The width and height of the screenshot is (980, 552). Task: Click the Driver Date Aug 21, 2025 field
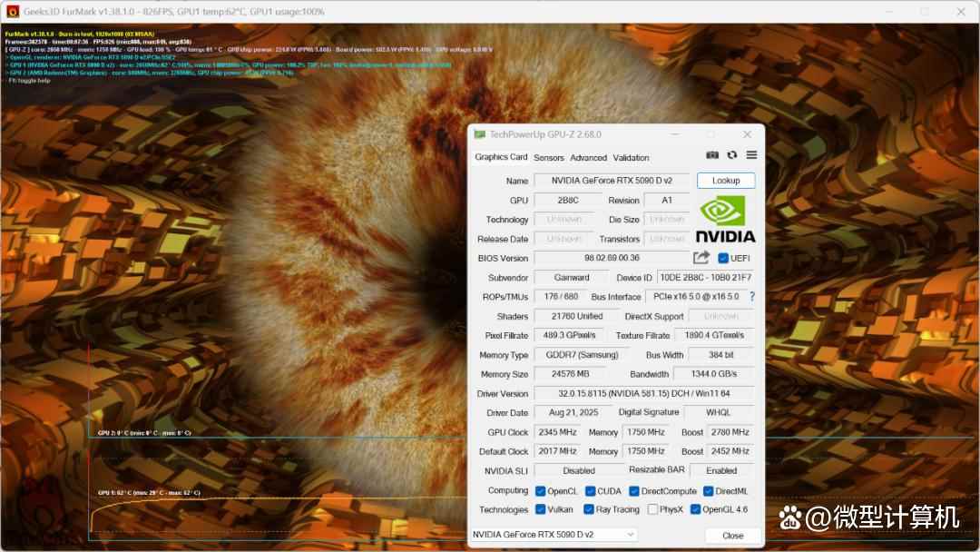(573, 412)
